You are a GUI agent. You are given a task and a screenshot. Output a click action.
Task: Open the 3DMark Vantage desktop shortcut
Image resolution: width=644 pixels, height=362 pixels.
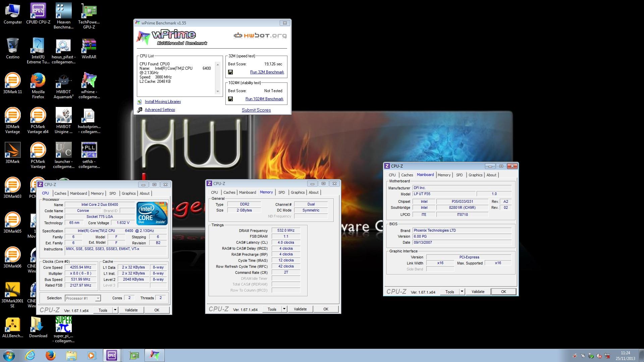coord(13,121)
